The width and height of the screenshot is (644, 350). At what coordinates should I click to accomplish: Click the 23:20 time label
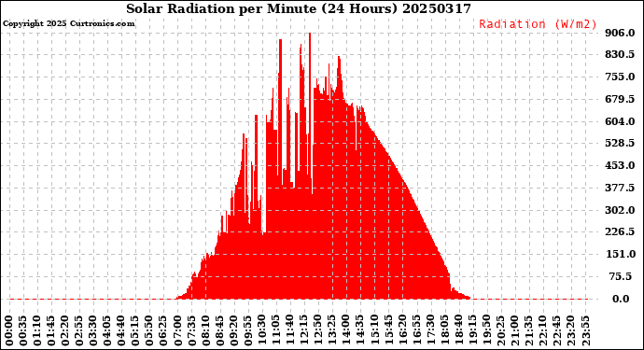click(x=570, y=331)
